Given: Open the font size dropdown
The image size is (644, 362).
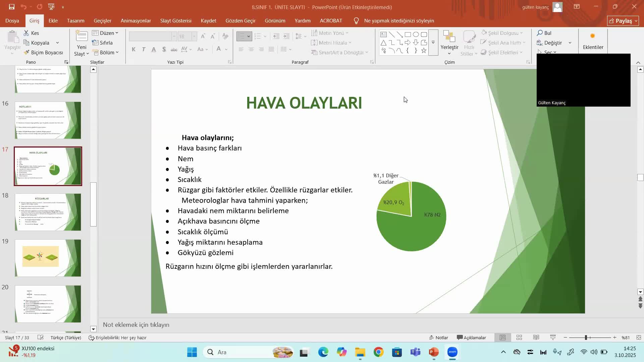Looking at the screenshot, I should point(194,36).
